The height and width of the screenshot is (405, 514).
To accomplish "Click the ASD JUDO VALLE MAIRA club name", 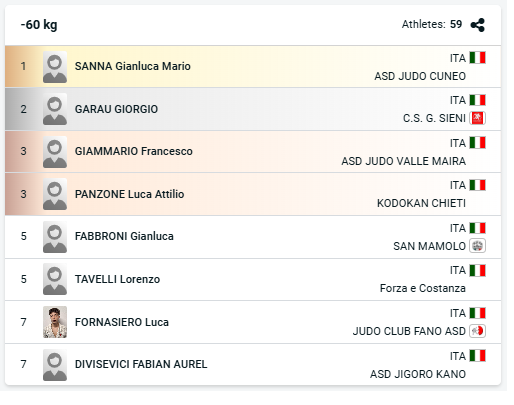I will tap(404, 161).
